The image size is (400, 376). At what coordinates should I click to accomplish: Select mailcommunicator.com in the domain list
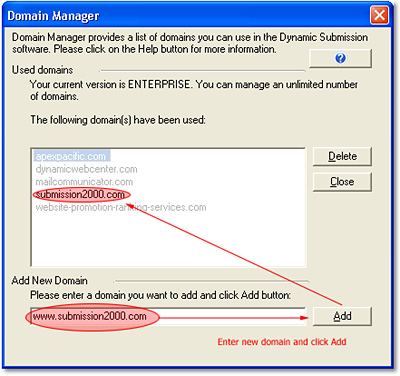(84, 182)
